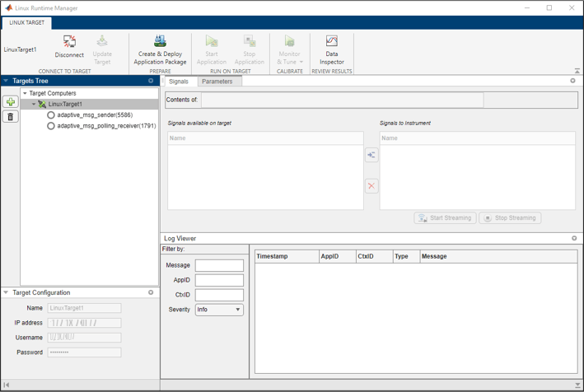
Task: Open Log Viewer panel options gear
Action: (x=574, y=239)
